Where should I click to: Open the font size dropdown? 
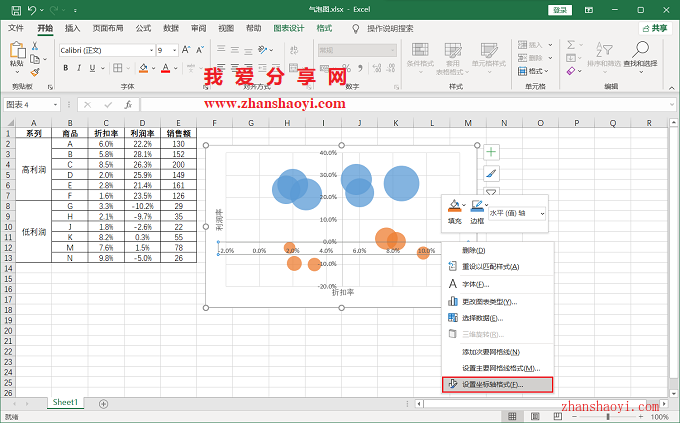[175, 50]
